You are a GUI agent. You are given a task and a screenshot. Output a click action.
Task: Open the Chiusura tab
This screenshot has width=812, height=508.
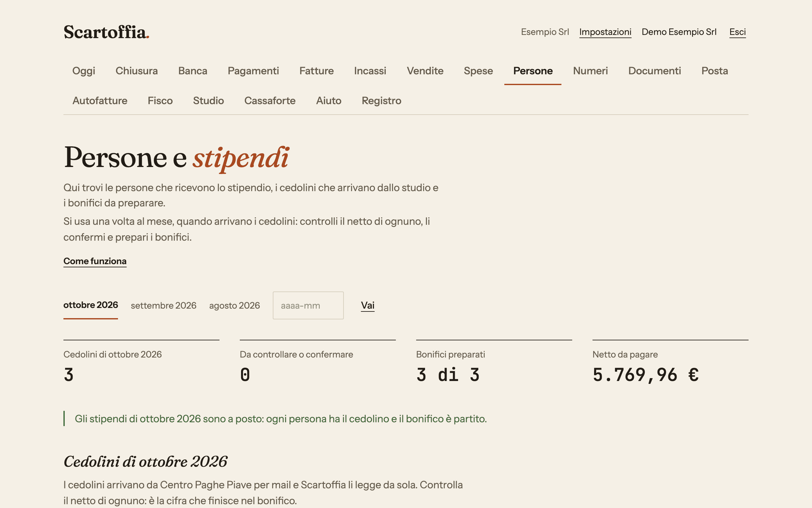(x=137, y=71)
